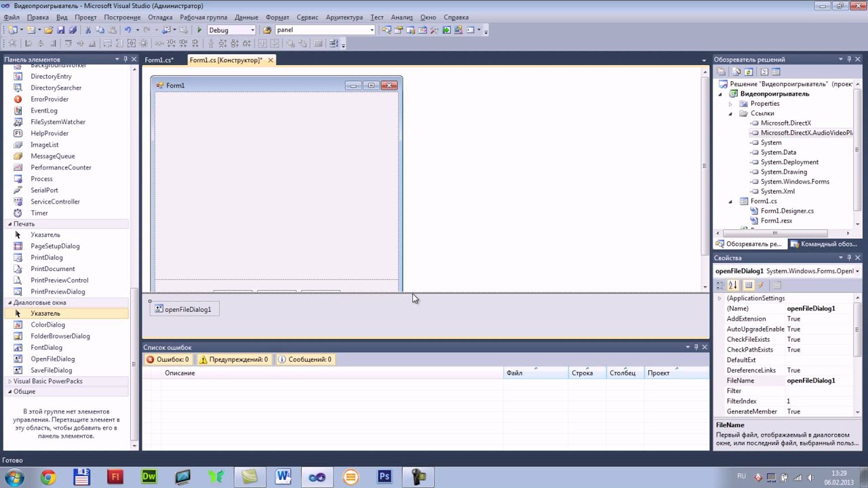Start debugging with the green play icon

[199, 30]
